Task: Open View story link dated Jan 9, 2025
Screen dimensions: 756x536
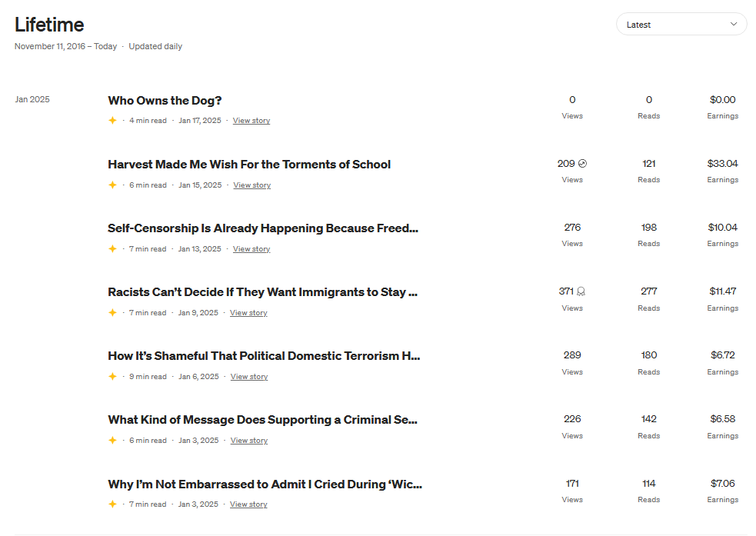Action: click(x=248, y=313)
